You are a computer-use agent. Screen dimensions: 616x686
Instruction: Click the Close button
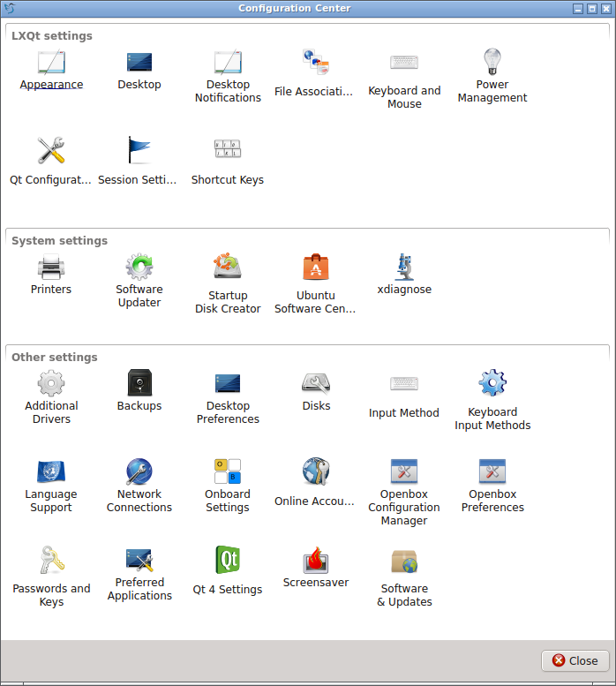point(575,660)
